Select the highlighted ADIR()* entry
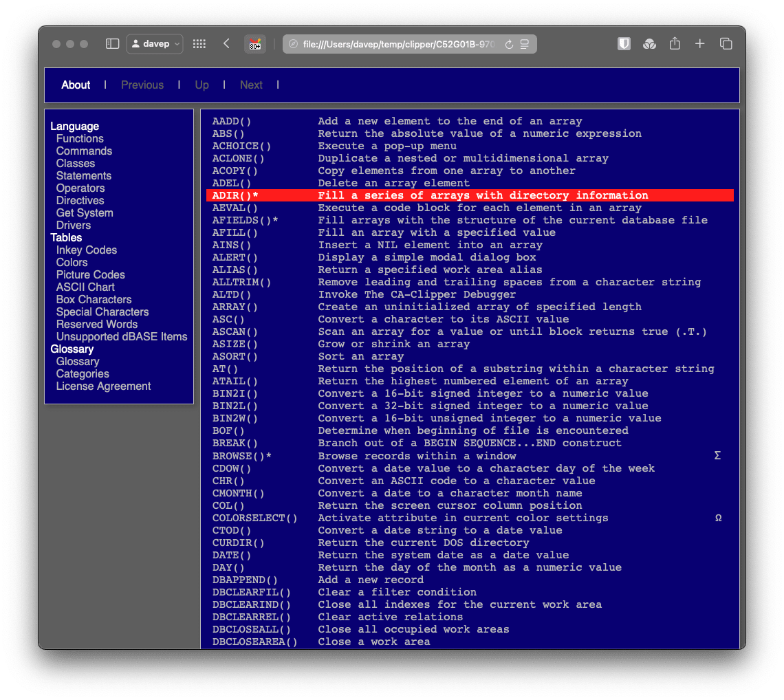The width and height of the screenshot is (784, 700). tap(470, 195)
